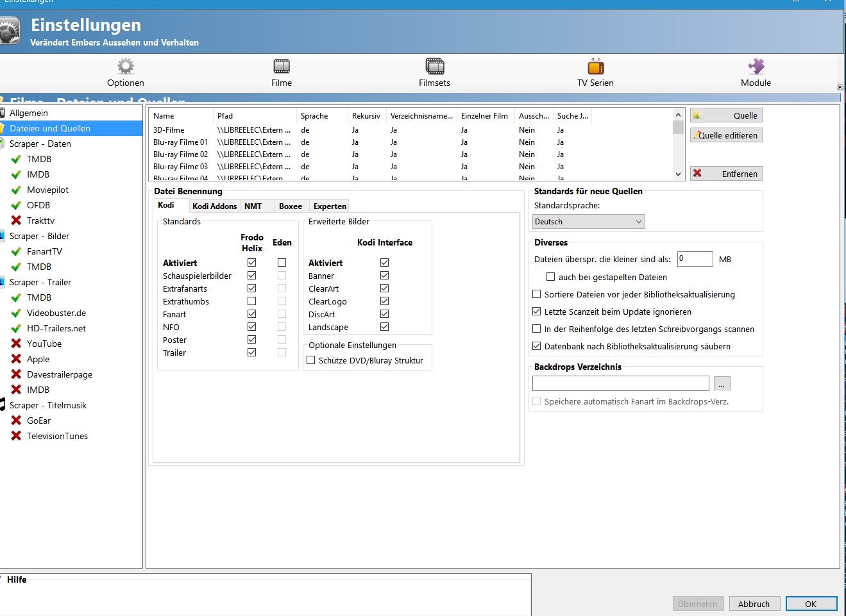Toggle Eden Aktiviert checkbox
Screen dimensions: 846x616
coord(282,263)
